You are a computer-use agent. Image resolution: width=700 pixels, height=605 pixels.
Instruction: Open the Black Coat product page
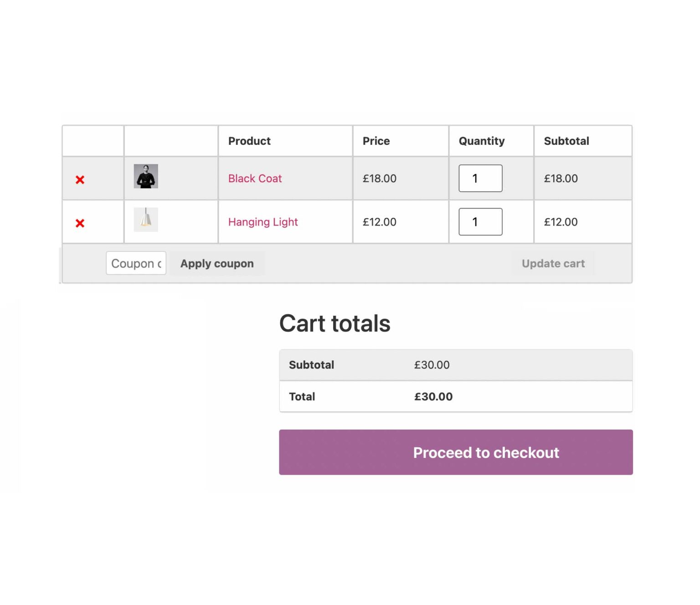pos(254,179)
